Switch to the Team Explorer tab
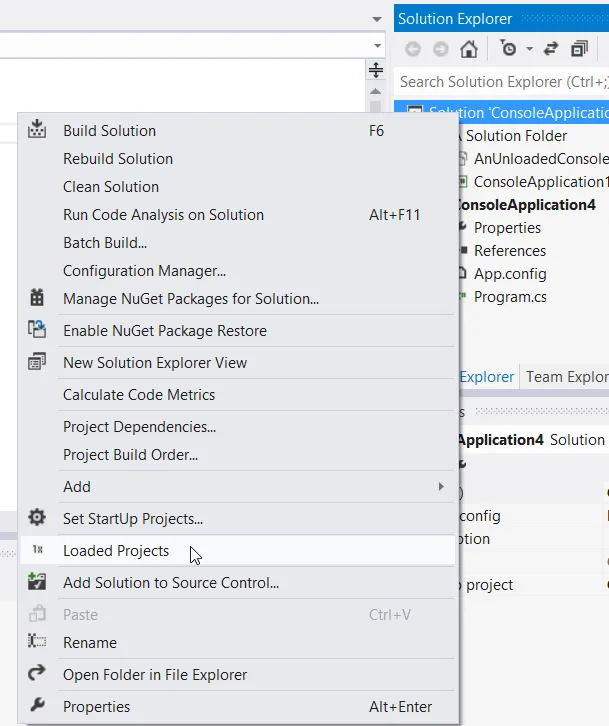609x726 pixels. [566, 377]
